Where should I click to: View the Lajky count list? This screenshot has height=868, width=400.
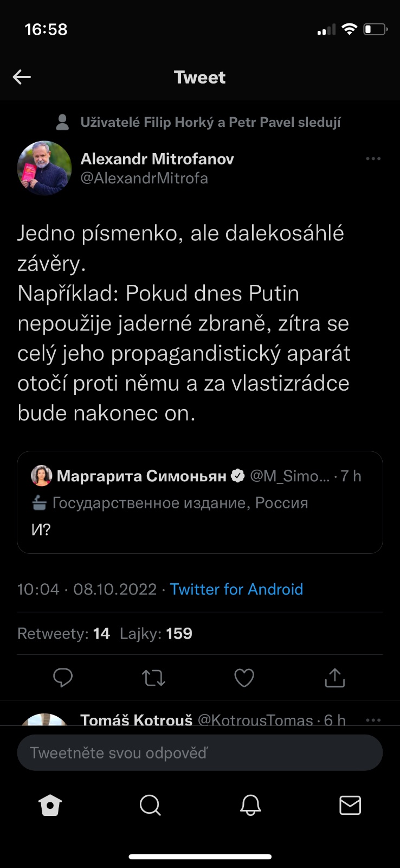click(156, 634)
